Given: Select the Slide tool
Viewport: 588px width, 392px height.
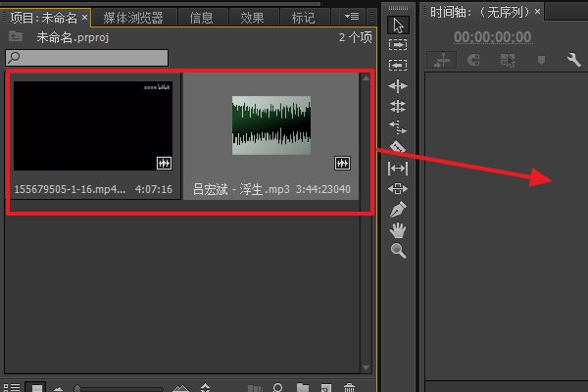Looking at the screenshot, I should 398,189.
